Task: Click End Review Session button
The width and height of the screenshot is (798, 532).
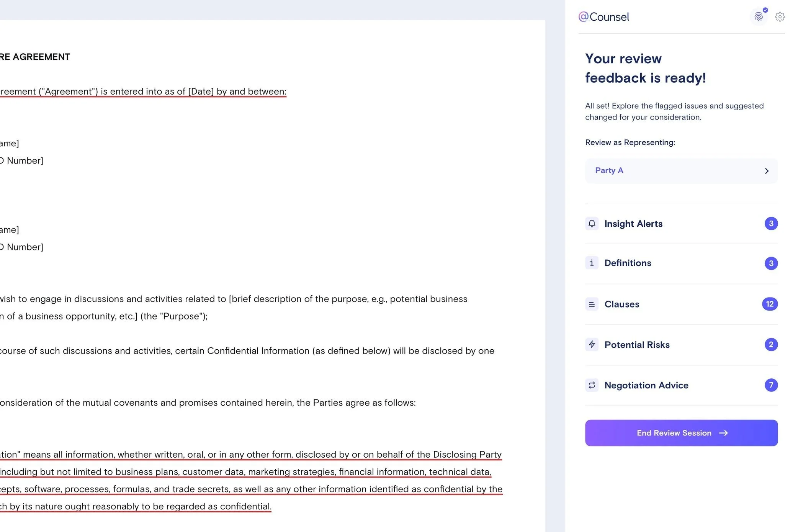Action: tap(681, 433)
